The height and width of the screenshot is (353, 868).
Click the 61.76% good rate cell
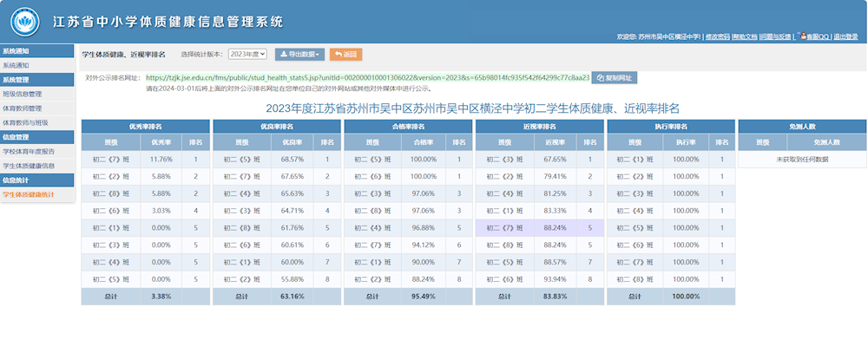tap(293, 228)
